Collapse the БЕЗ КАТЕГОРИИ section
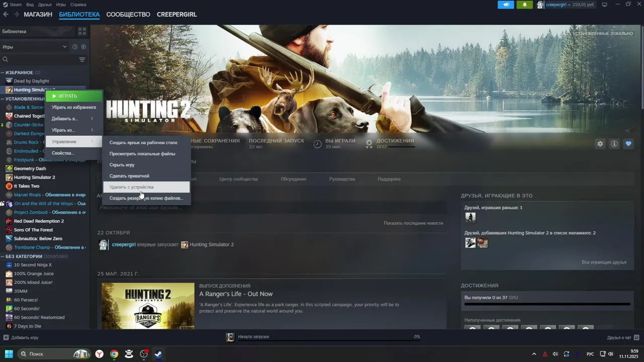 point(3,256)
